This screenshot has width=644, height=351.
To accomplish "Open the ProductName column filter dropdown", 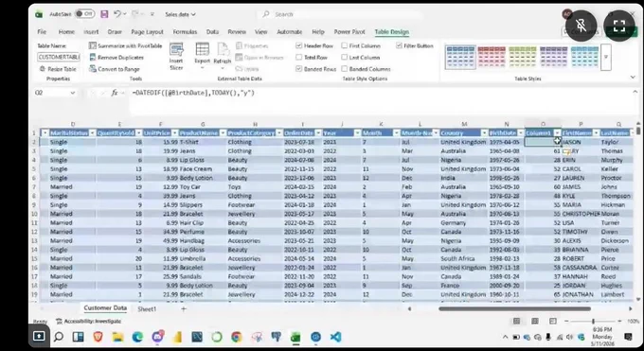I will 223,133.
